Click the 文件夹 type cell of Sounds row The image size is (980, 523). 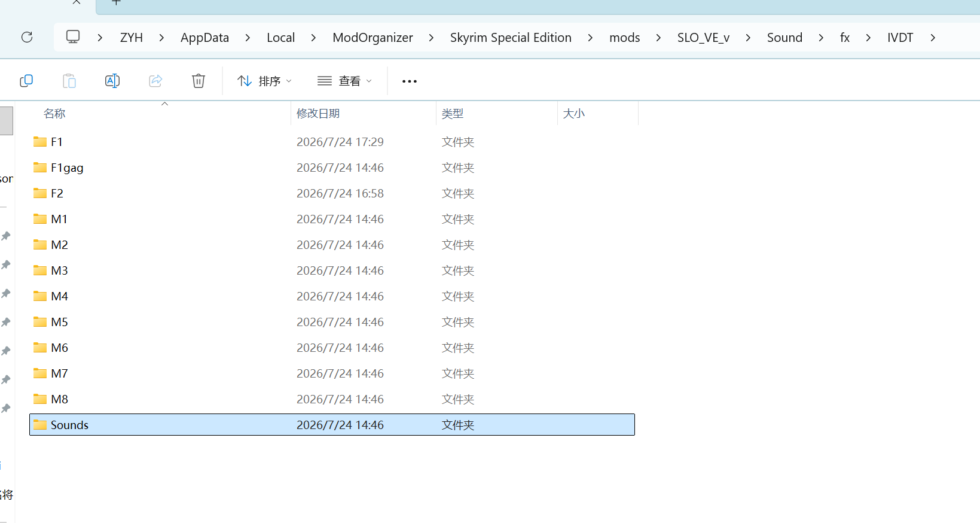(458, 425)
